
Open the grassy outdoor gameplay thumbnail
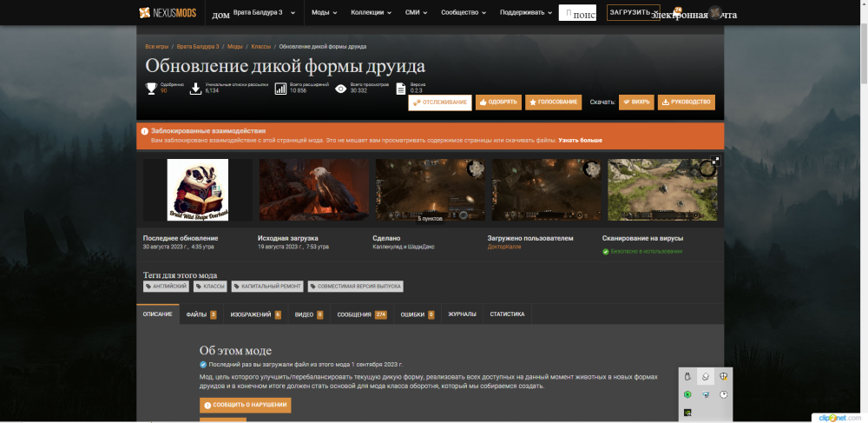[662, 190]
